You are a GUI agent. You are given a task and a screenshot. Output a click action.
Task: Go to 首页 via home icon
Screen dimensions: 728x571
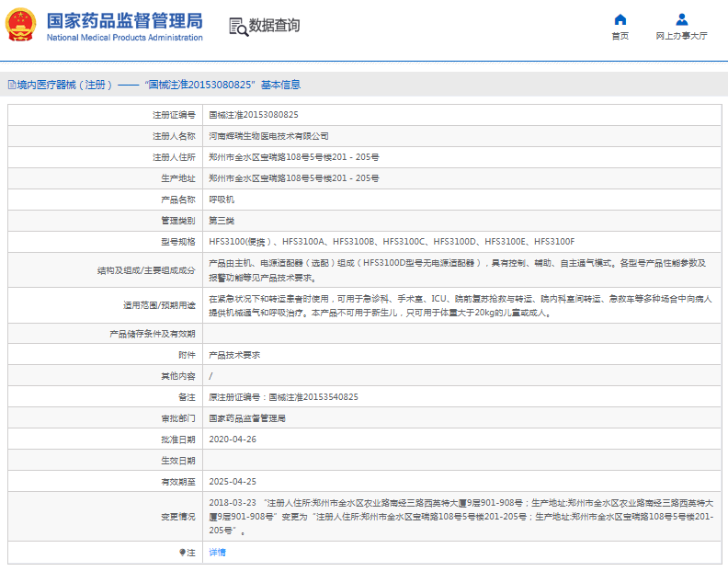620,19
